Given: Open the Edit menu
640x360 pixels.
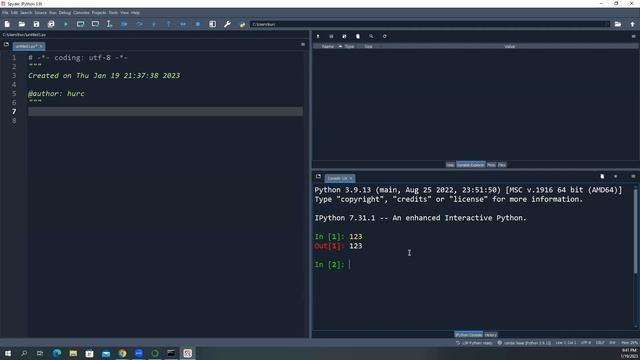Looking at the screenshot, I should pos(14,13).
